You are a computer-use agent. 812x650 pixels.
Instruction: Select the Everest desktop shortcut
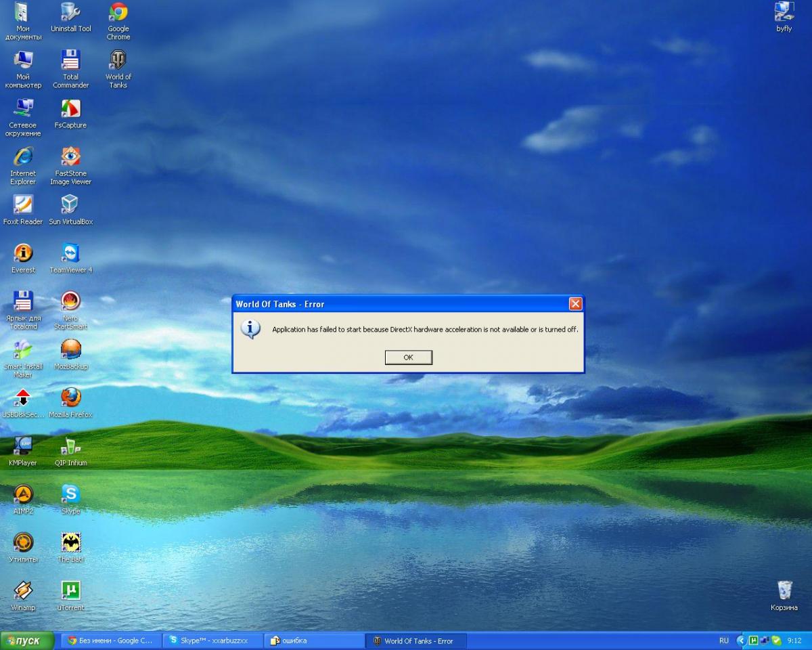pos(23,258)
